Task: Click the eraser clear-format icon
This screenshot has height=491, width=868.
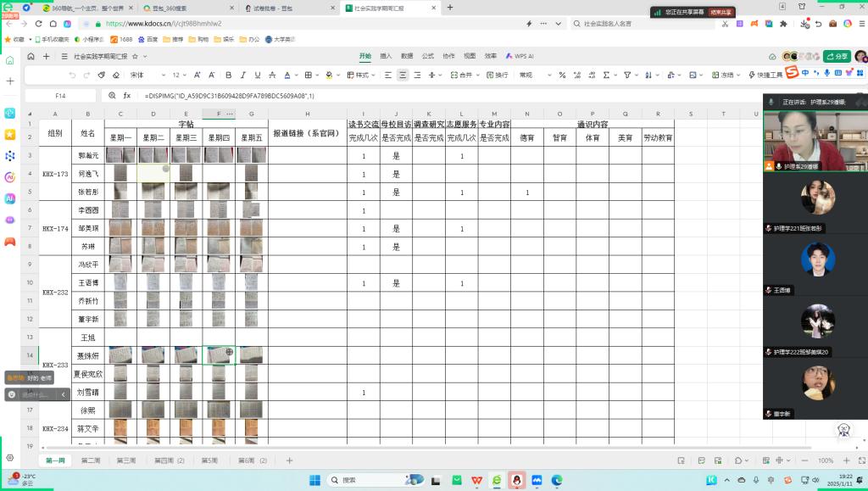Action: (x=116, y=75)
